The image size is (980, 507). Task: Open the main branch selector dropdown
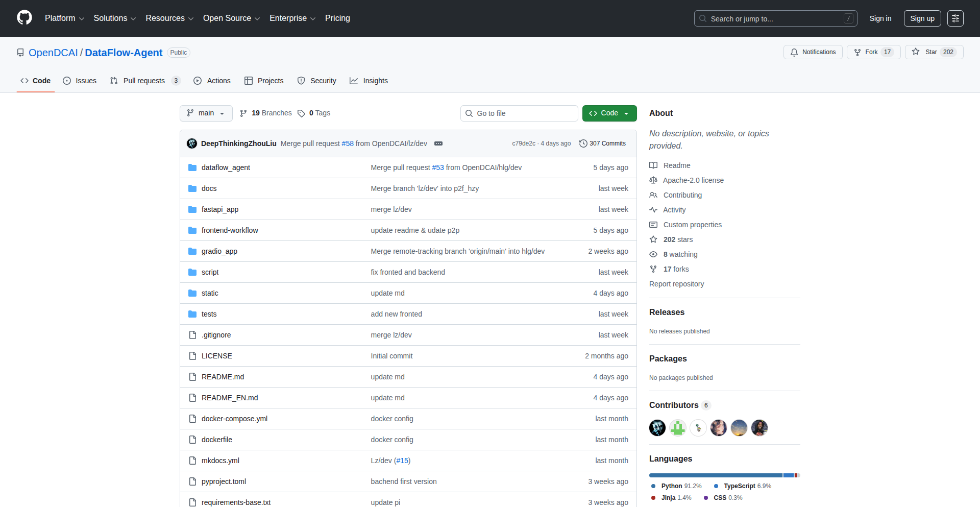[206, 113]
